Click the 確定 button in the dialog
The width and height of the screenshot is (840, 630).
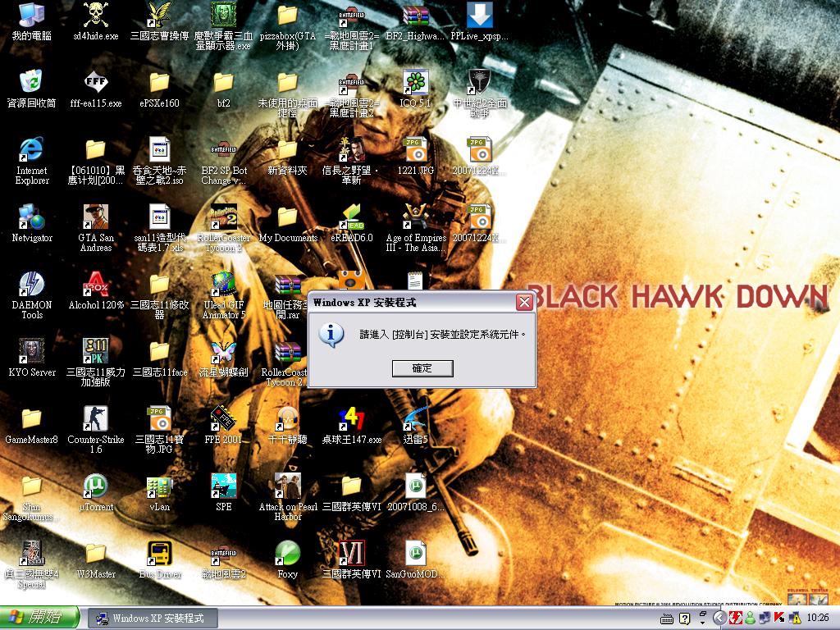(422, 368)
